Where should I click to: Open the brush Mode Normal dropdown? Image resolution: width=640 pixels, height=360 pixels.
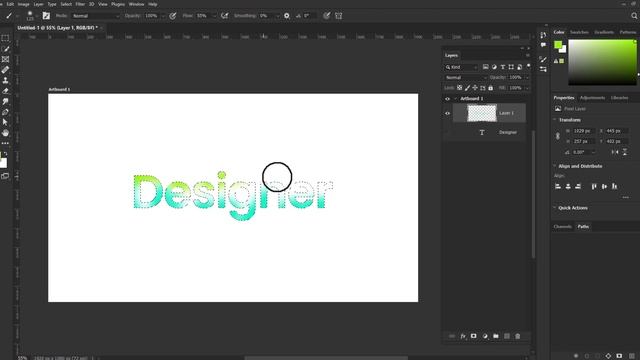point(96,16)
